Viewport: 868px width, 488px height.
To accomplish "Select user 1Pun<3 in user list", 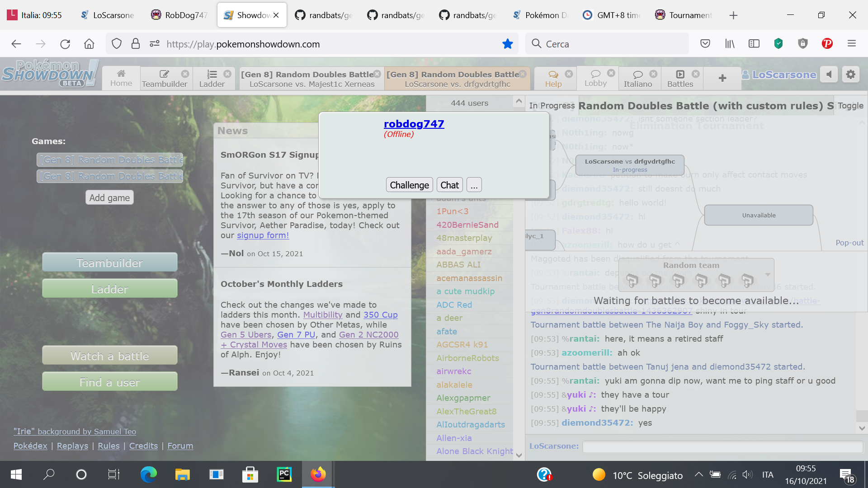I will [452, 211].
